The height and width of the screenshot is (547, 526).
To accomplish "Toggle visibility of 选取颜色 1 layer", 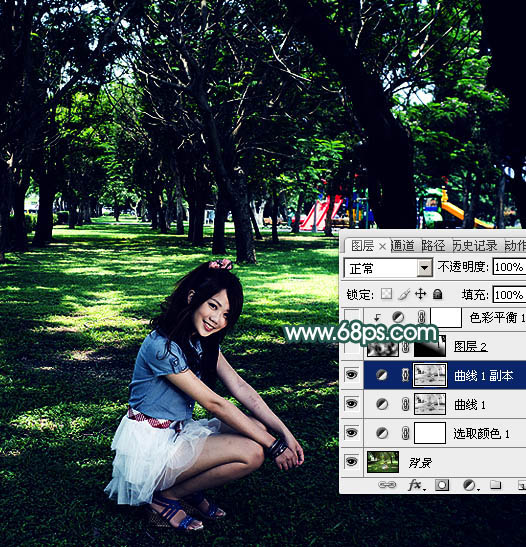I will [x=351, y=433].
